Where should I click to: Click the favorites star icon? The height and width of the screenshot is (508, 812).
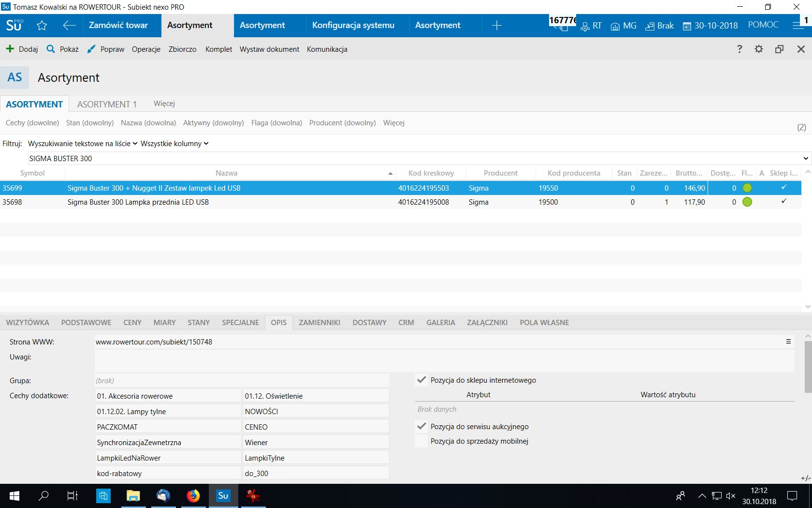(x=42, y=26)
